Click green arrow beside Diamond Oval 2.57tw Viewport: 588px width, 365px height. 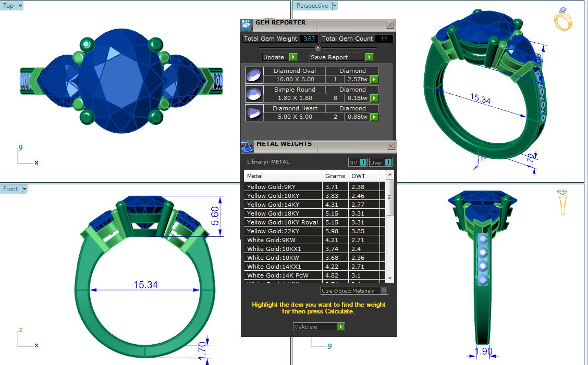pos(374,80)
